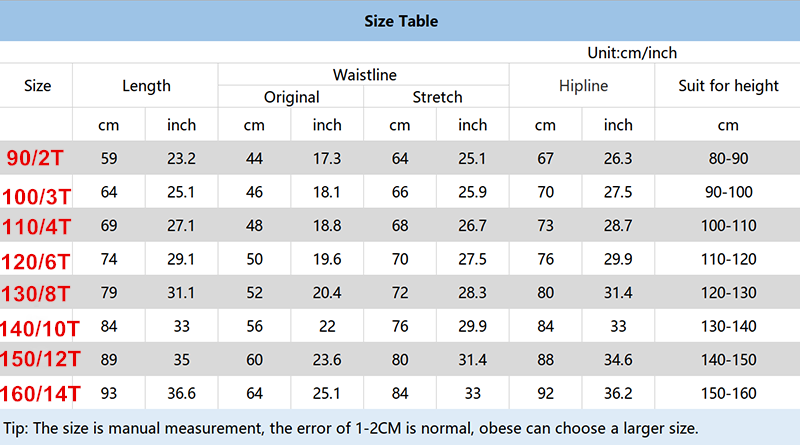
Task: Click the Size Table title header
Action: click(x=399, y=20)
